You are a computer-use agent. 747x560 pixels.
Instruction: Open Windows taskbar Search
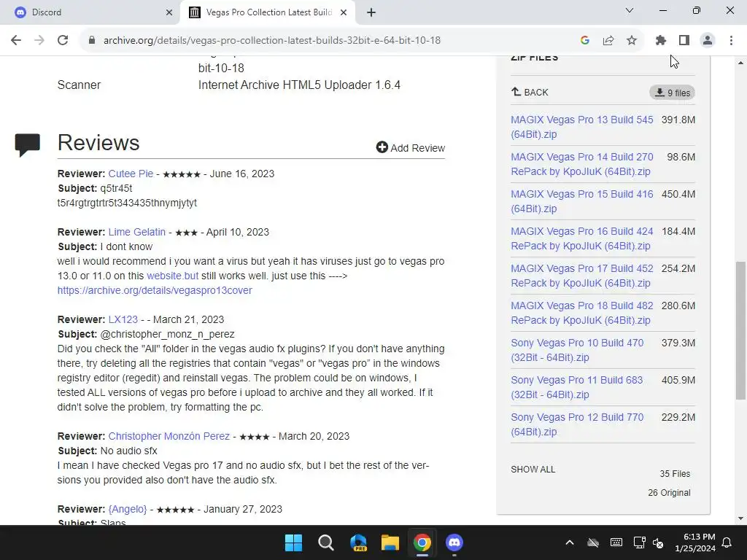point(326,542)
